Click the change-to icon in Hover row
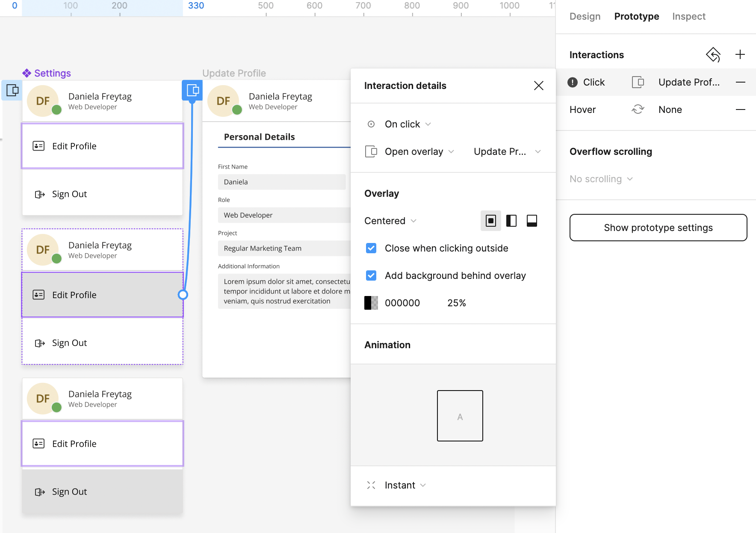756x533 pixels. [638, 110]
